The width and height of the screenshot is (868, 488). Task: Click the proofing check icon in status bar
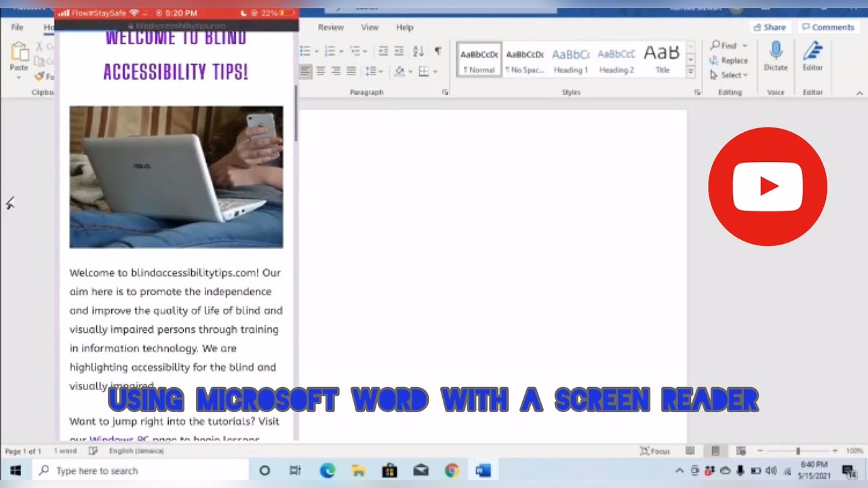pyautogui.click(x=93, y=451)
